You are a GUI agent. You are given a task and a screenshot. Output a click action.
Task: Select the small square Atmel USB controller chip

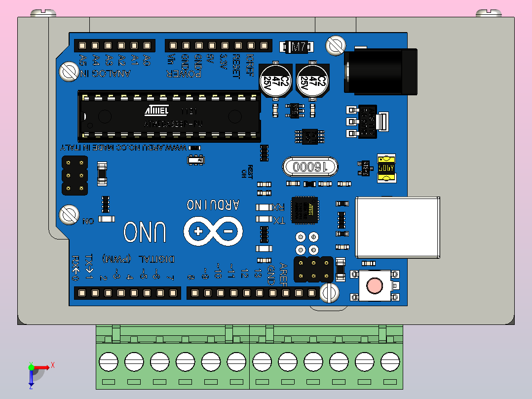pyautogui.click(x=304, y=210)
